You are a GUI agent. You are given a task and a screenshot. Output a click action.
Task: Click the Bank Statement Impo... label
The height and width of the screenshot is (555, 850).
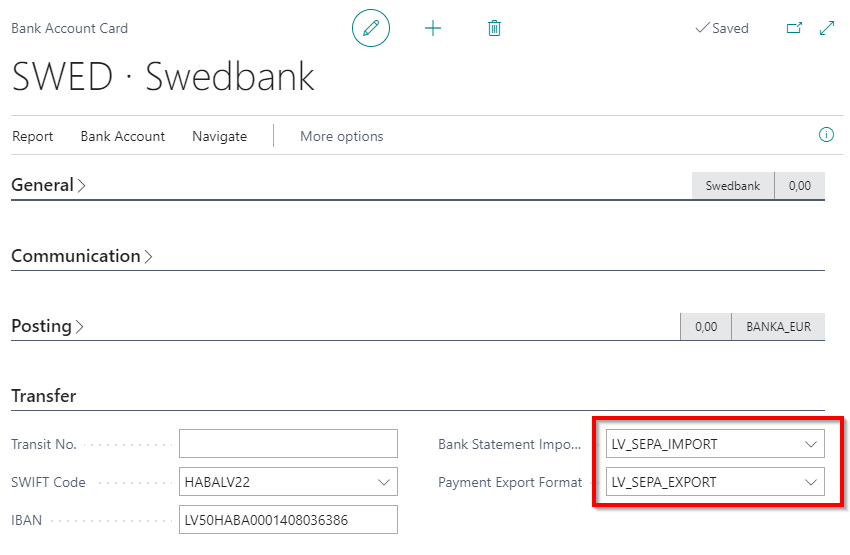[x=510, y=444]
